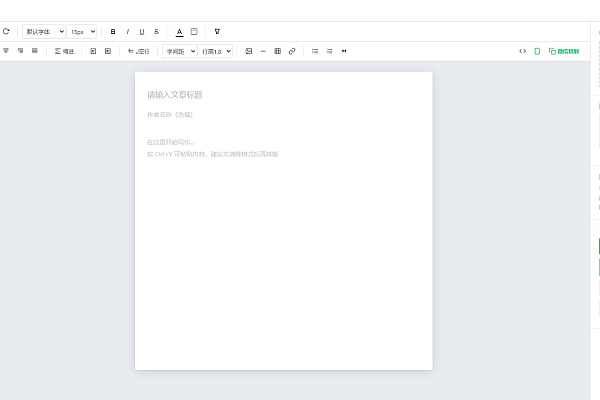Insert a table
The width and height of the screenshot is (600, 400).
(x=278, y=51)
